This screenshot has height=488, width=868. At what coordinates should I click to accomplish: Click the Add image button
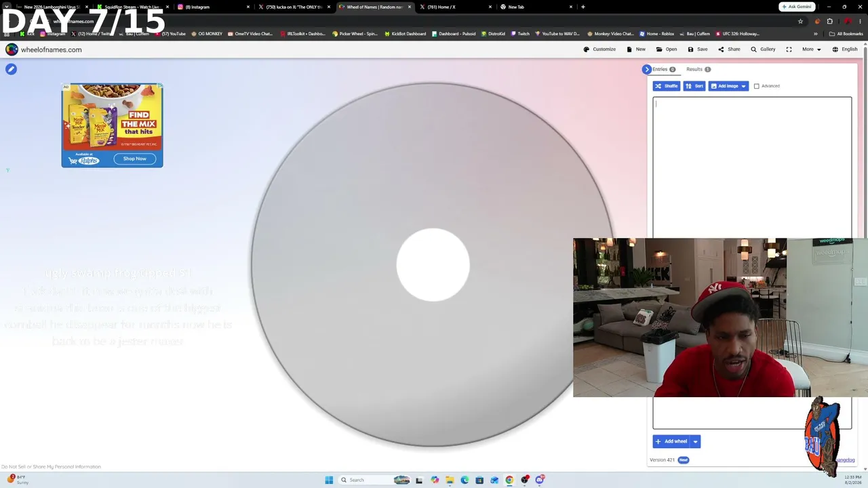coord(724,86)
